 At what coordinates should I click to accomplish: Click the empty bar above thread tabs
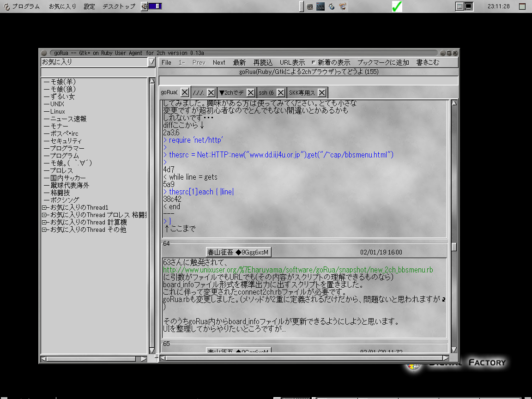pos(308,81)
